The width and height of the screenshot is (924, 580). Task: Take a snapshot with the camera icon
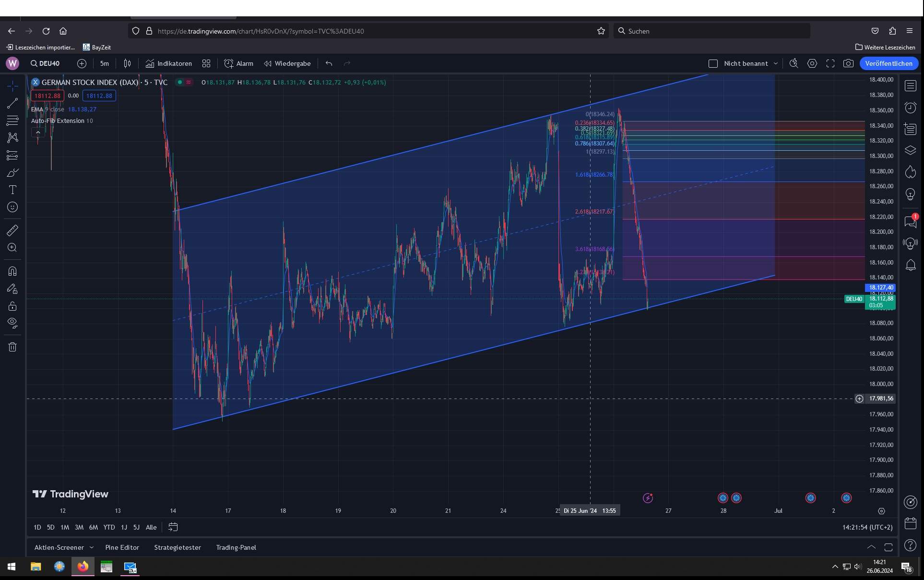tap(849, 63)
